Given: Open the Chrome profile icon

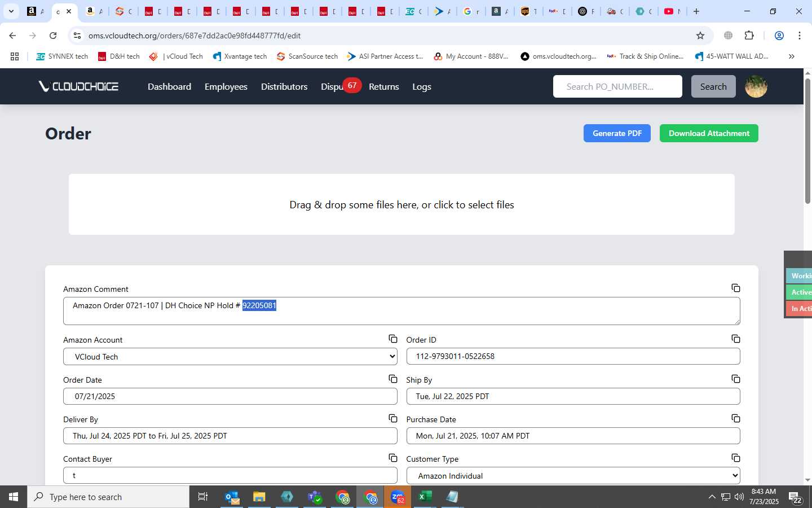Looking at the screenshot, I should click(779, 36).
